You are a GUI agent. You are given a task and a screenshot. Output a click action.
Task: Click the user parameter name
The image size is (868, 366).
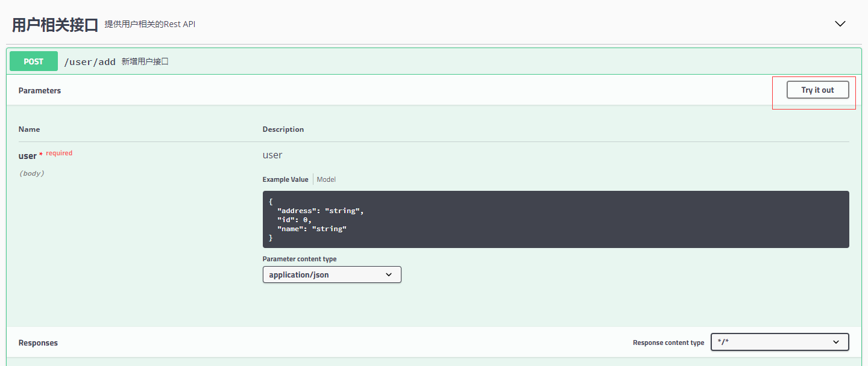(27, 156)
